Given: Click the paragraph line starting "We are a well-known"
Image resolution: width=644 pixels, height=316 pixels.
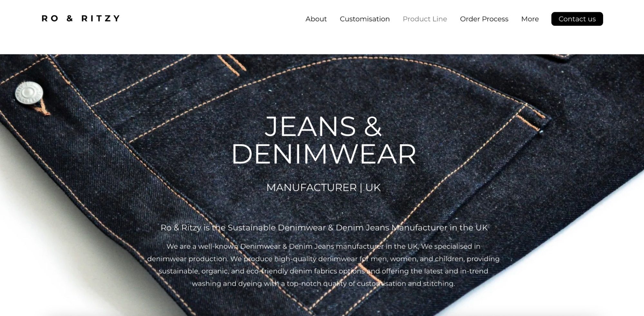Looking at the screenshot, I should [x=323, y=246].
